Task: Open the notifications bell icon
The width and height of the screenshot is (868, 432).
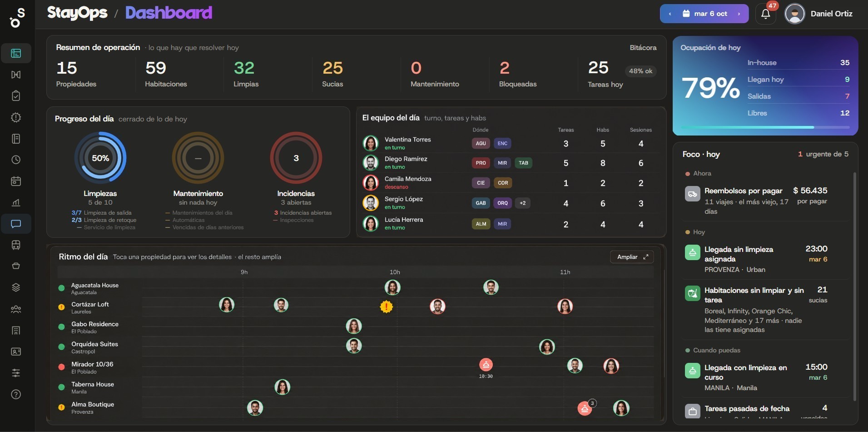Action: click(x=766, y=14)
